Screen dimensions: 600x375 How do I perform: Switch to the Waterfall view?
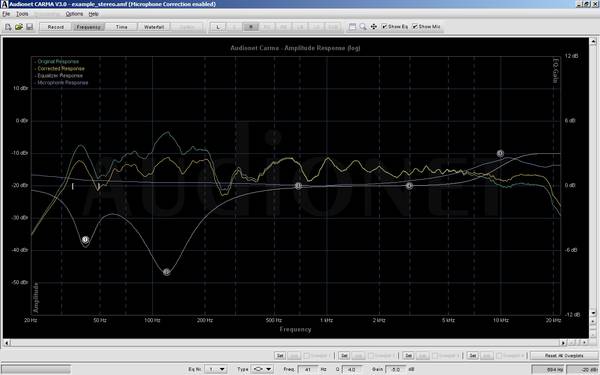(x=154, y=27)
